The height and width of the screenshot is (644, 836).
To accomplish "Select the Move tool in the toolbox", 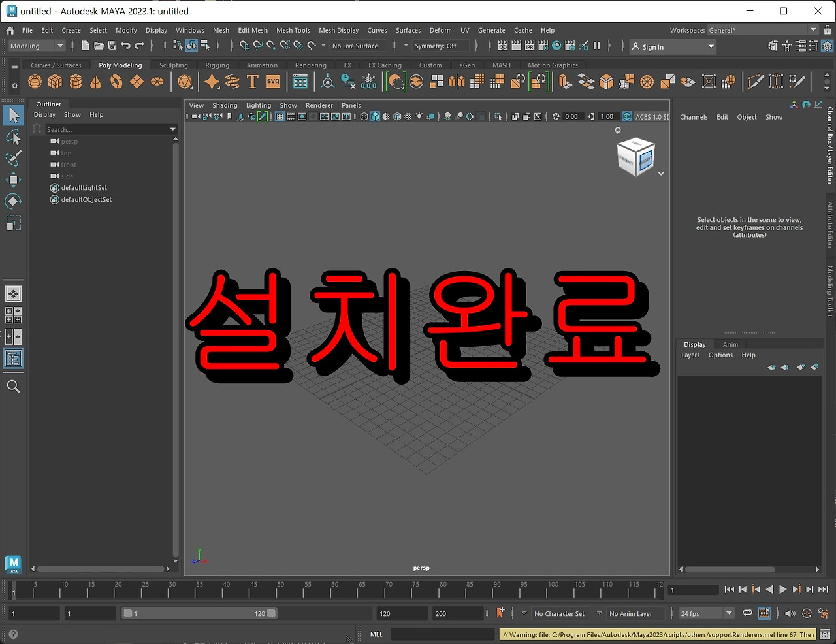I will (x=14, y=180).
